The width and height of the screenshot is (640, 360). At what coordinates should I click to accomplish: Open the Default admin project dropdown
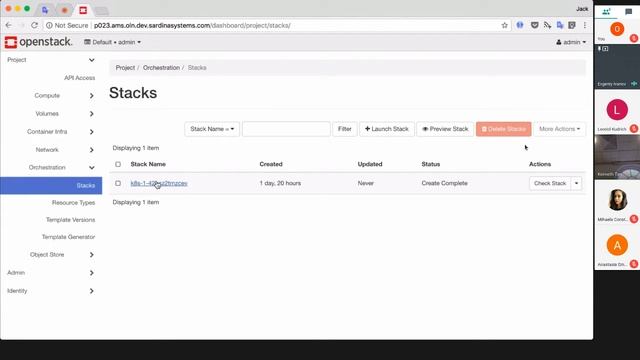(x=112, y=42)
